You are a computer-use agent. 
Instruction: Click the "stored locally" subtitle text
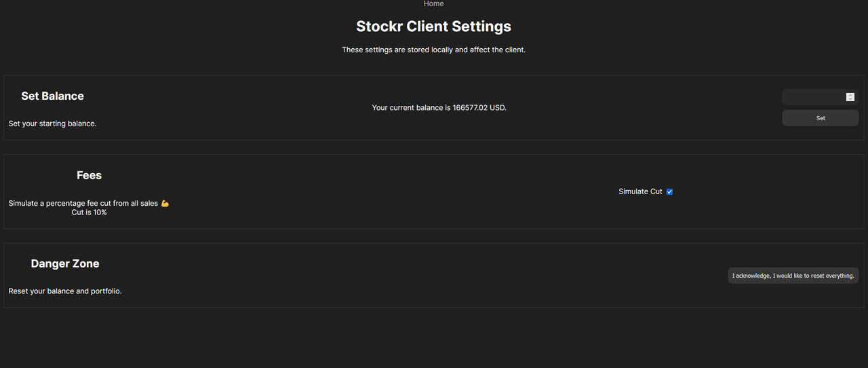(x=434, y=50)
